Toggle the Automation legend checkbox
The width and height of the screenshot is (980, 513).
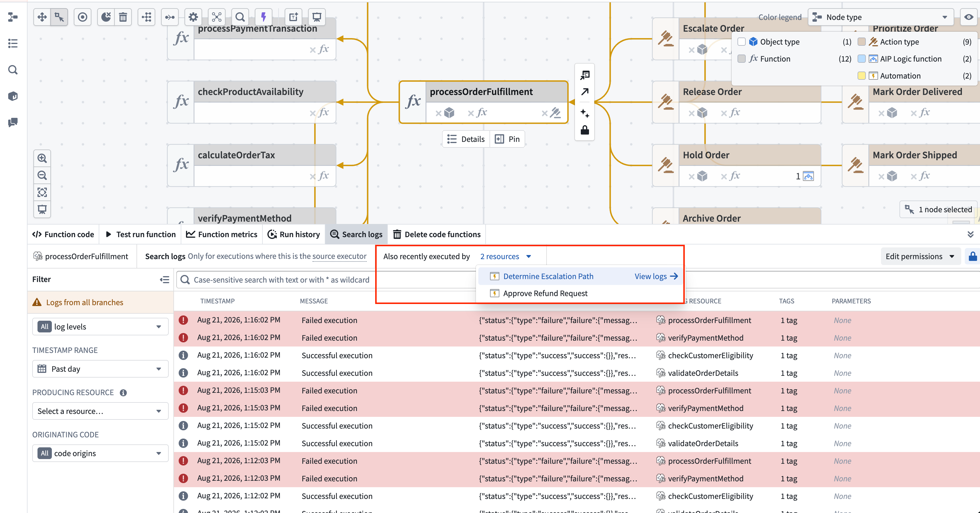tap(862, 76)
